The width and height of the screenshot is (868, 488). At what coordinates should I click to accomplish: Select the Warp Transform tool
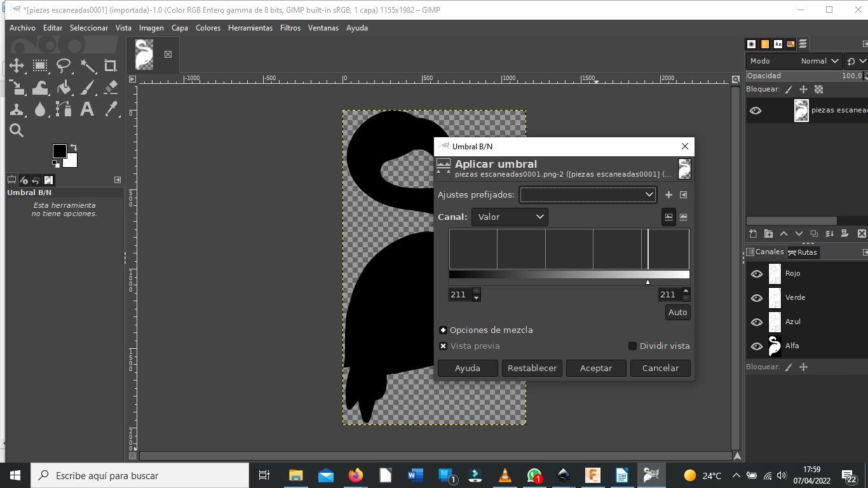tap(40, 87)
